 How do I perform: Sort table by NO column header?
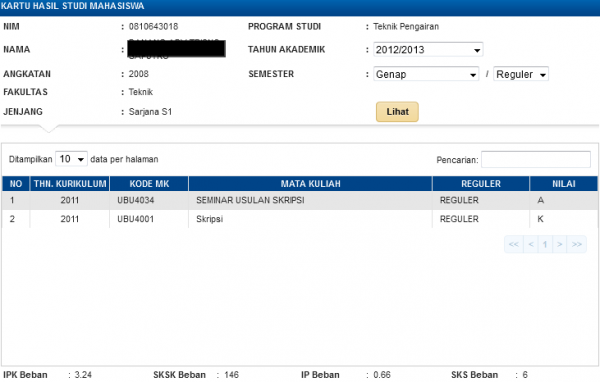(x=16, y=184)
